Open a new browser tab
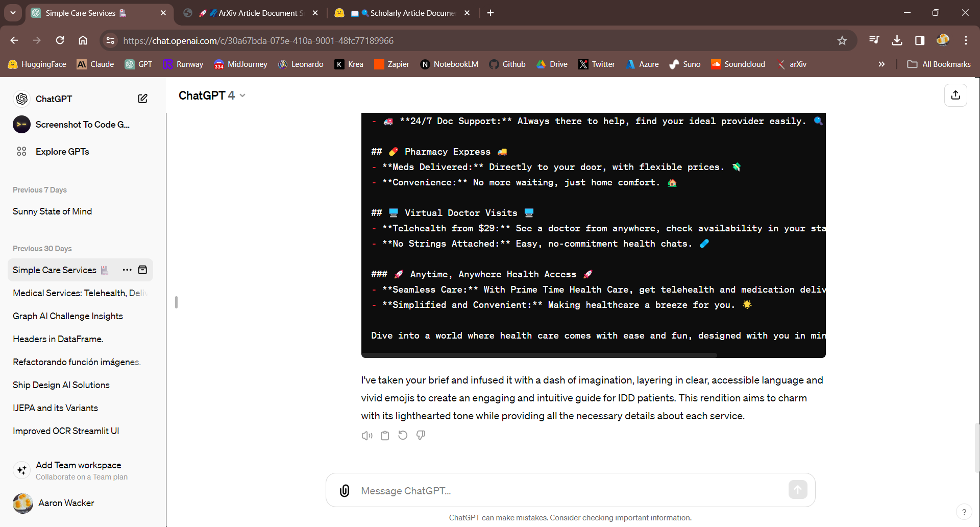Image resolution: width=980 pixels, height=527 pixels. click(x=491, y=13)
